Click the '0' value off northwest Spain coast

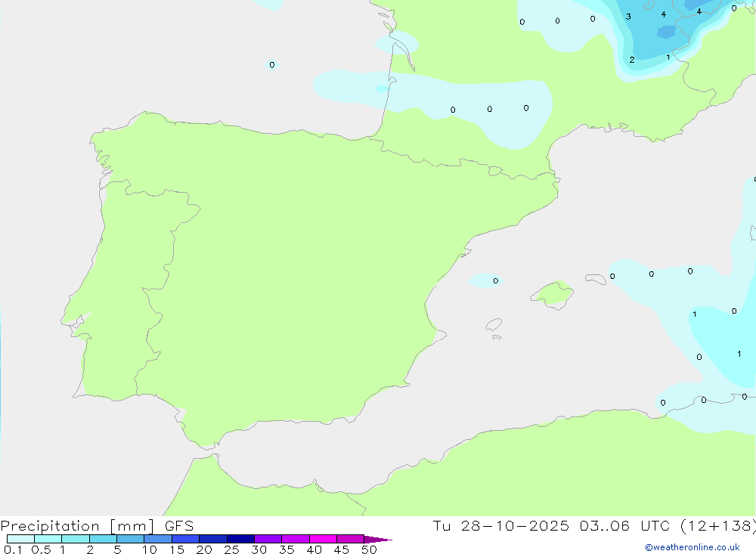pyautogui.click(x=272, y=65)
